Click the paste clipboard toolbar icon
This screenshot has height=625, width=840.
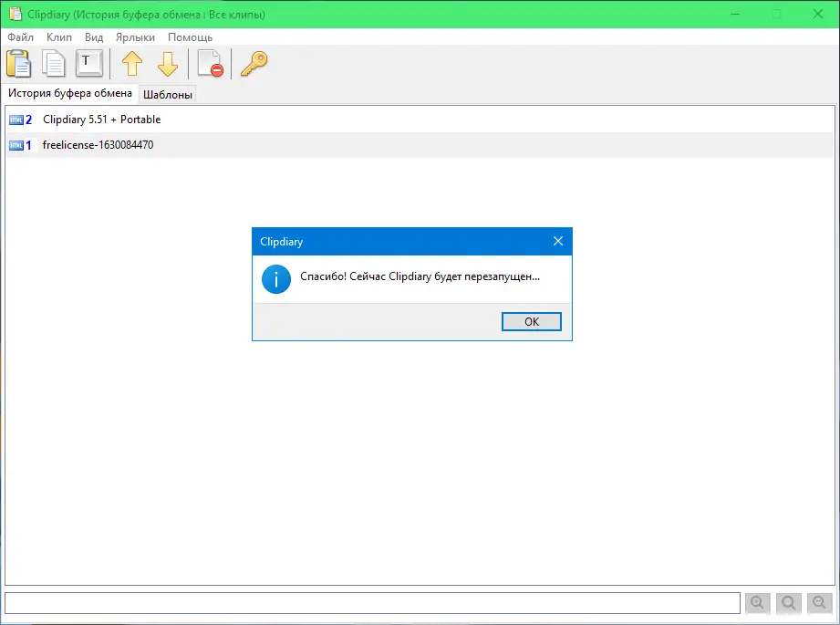[19, 63]
